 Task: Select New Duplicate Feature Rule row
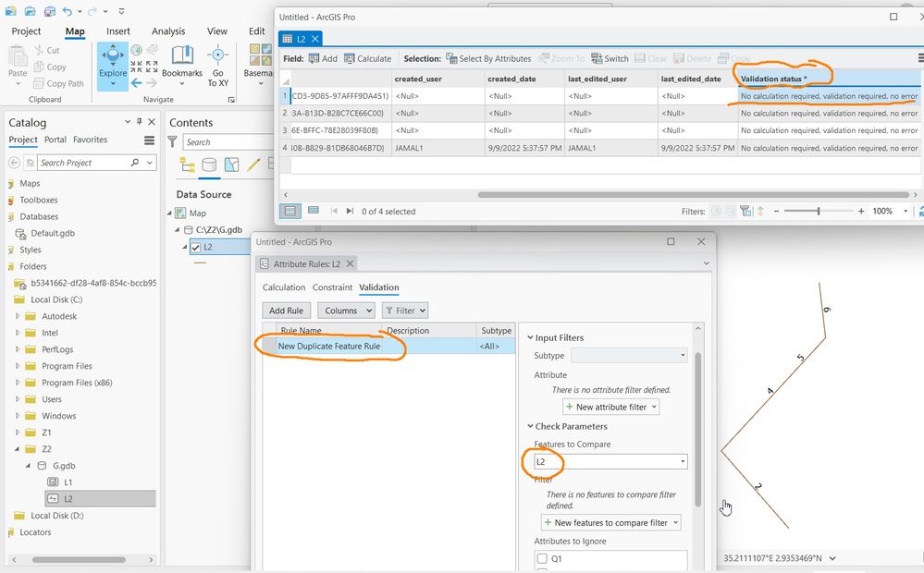coord(388,347)
